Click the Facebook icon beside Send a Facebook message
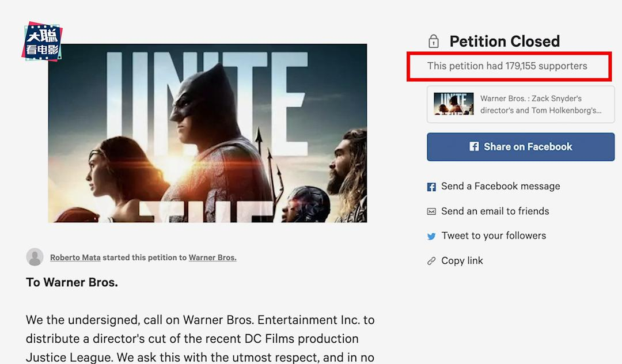Screen dimensions: 622x364 tap(431, 187)
